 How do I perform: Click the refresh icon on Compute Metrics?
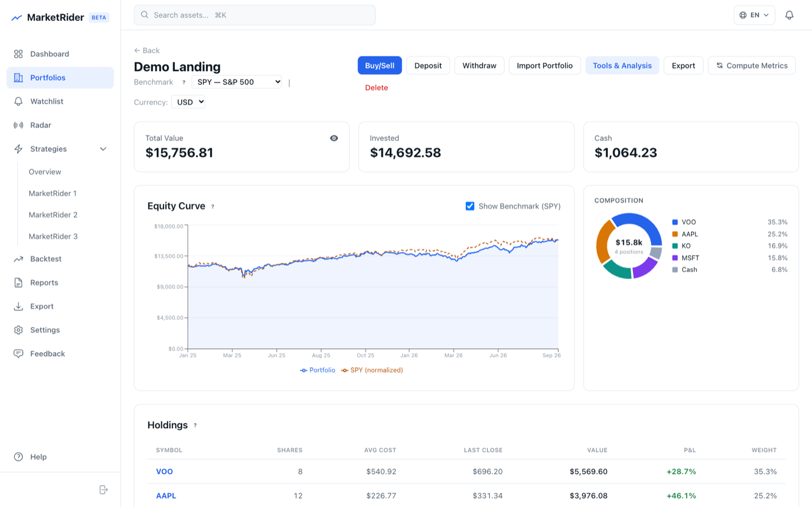coord(719,66)
